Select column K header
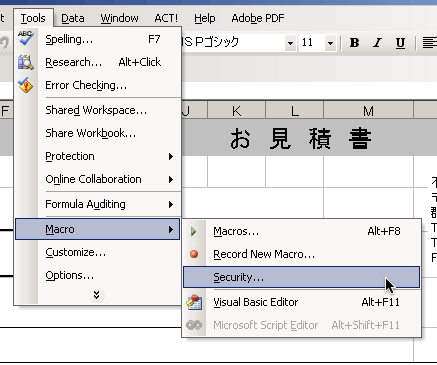 click(x=237, y=111)
